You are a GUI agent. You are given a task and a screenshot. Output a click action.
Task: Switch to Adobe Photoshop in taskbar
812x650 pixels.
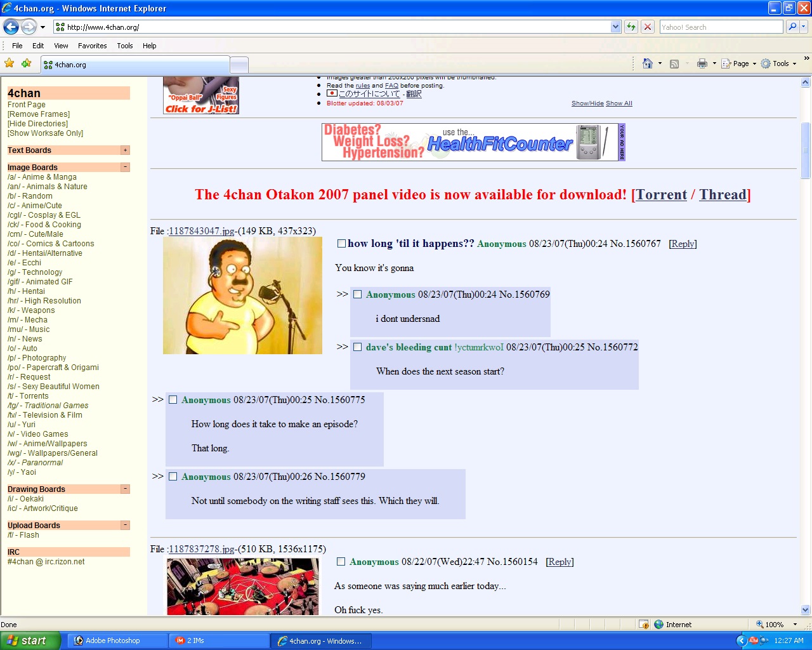(x=117, y=640)
